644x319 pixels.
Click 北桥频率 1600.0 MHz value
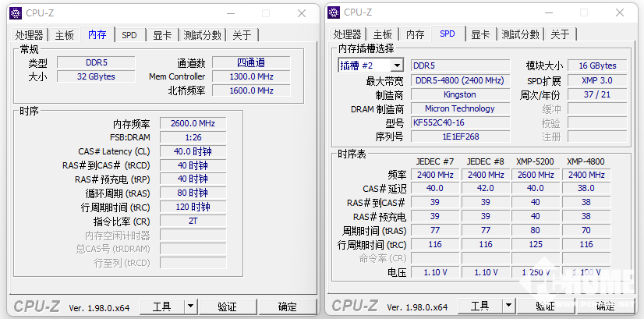[x=251, y=90]
